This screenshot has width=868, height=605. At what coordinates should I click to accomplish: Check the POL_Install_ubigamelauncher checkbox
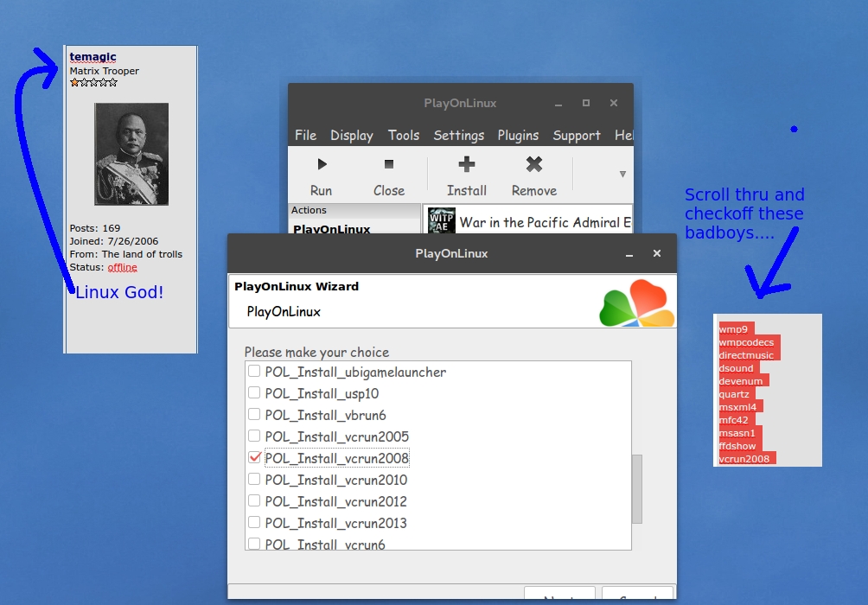pos(254,371)
